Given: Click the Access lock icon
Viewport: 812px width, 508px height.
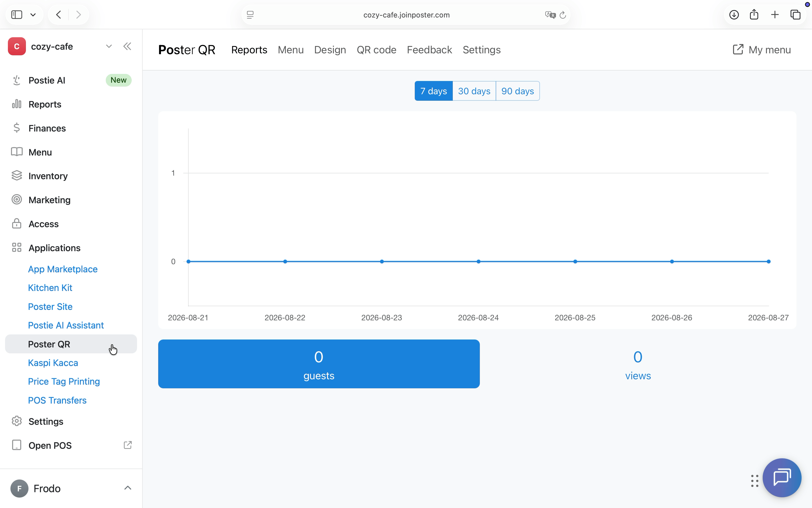Looking at the screenshot, I should 17,224.
